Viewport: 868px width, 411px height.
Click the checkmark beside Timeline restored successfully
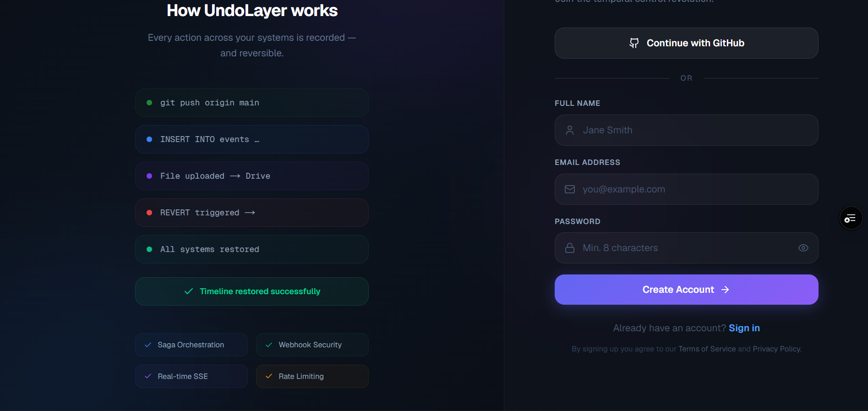[x=189, y=291]
